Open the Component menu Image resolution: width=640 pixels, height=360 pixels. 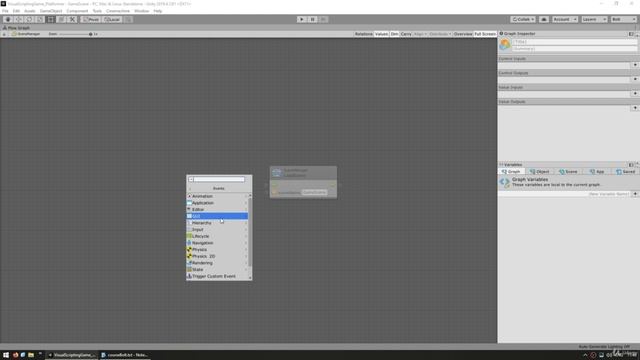77,11
